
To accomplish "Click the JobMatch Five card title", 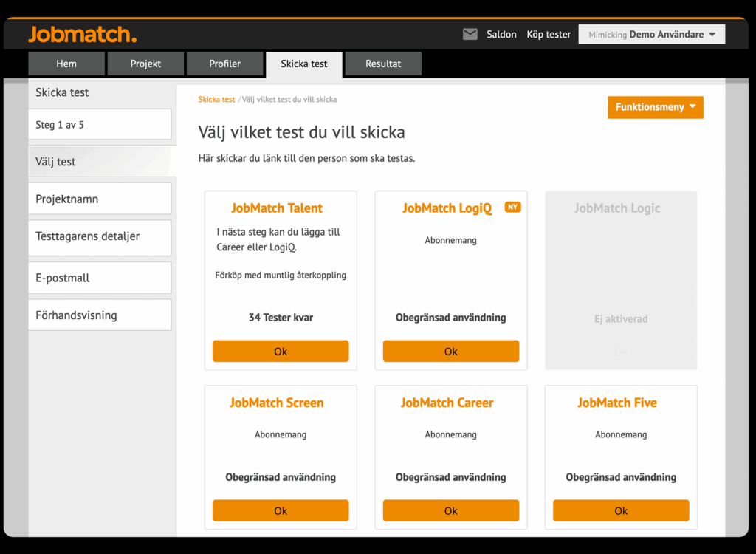I will (x=617, y=403).
